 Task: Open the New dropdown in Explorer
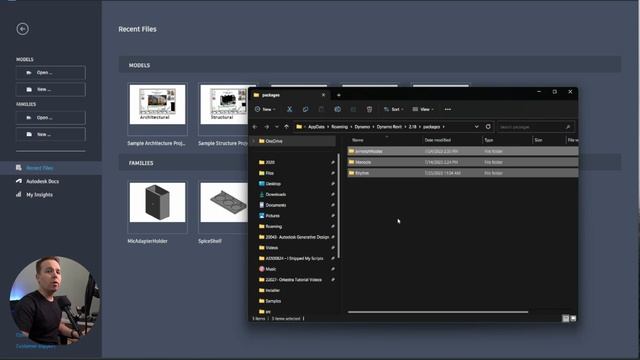coord(265,109)
